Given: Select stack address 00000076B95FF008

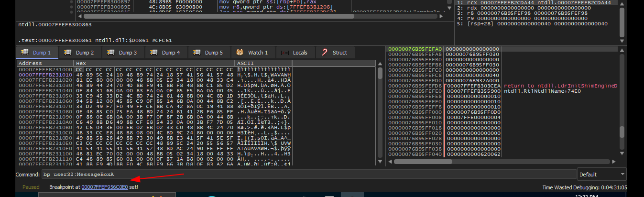Looking at the screenshot, I should pyautogui.click(x=415, y=117).
